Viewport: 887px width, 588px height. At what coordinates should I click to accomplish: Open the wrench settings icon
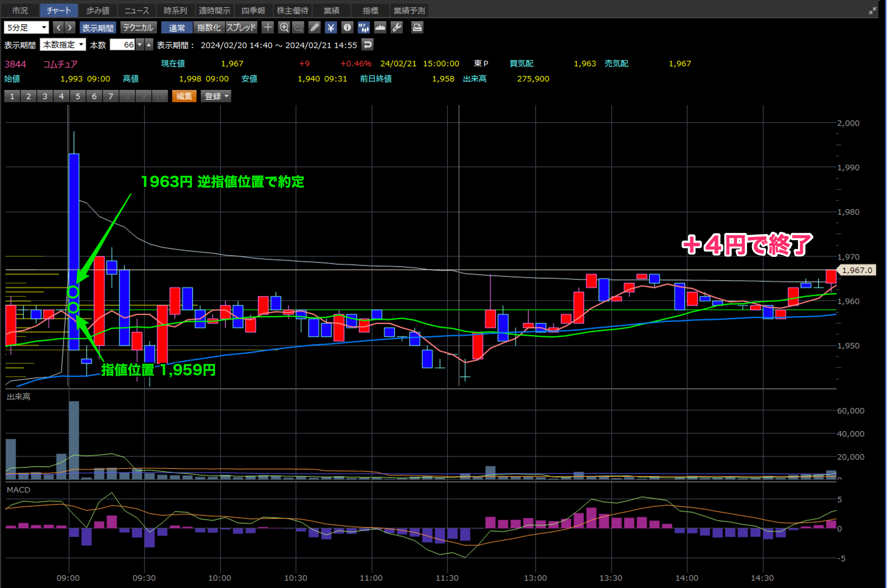tap(396, 27)
